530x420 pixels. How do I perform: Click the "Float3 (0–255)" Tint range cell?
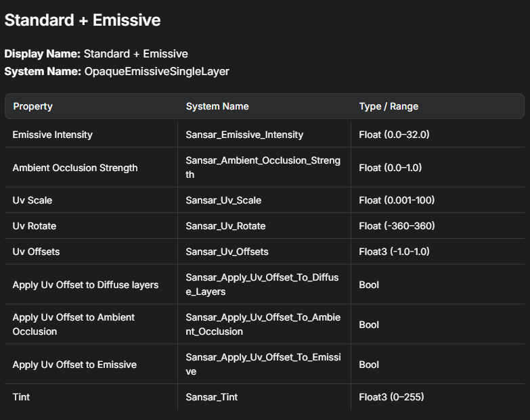coord(391,397)
